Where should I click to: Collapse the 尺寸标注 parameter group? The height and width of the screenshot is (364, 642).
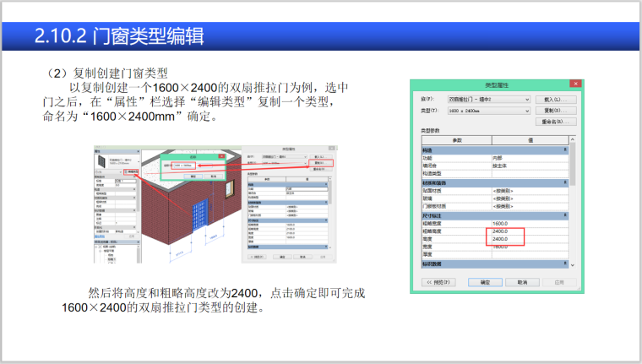(x=566, y=215)
